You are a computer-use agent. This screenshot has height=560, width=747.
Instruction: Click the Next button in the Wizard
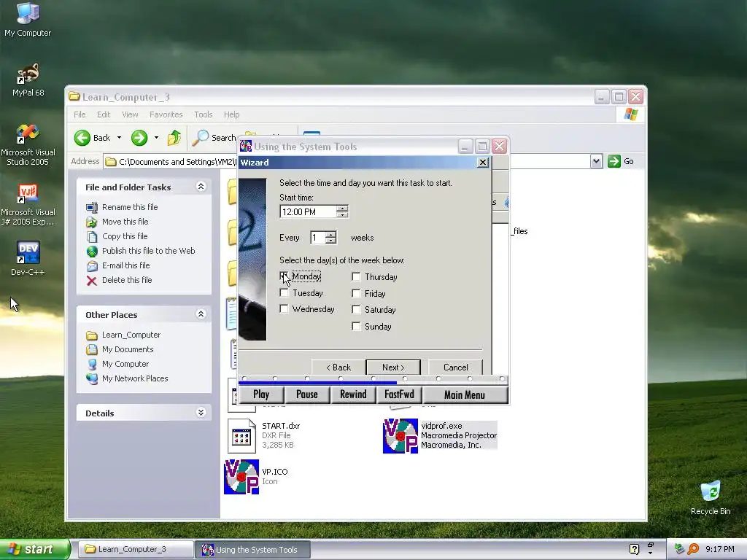(x=393, y=367)
